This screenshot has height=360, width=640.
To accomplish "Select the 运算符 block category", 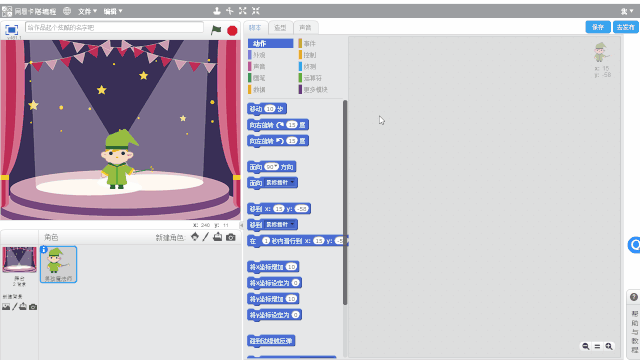I will (x=321, y=78).
